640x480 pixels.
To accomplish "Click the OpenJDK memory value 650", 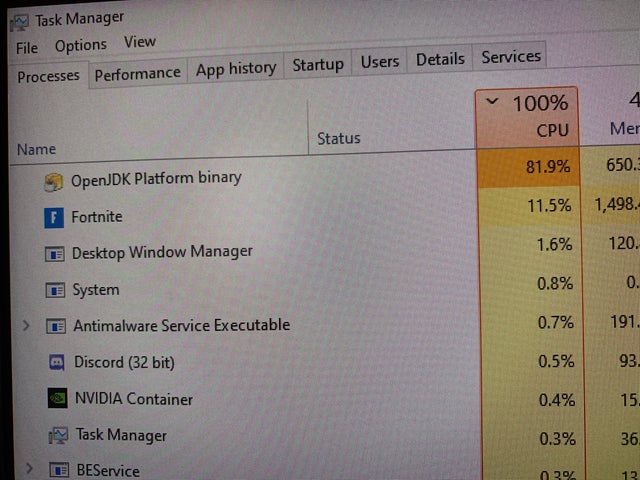I will coord(623,164).
